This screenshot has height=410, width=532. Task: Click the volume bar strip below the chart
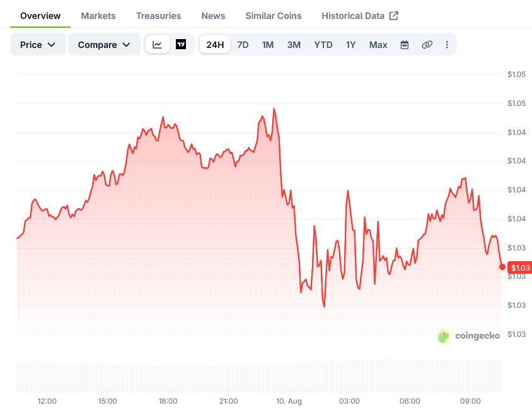point(258,377)
